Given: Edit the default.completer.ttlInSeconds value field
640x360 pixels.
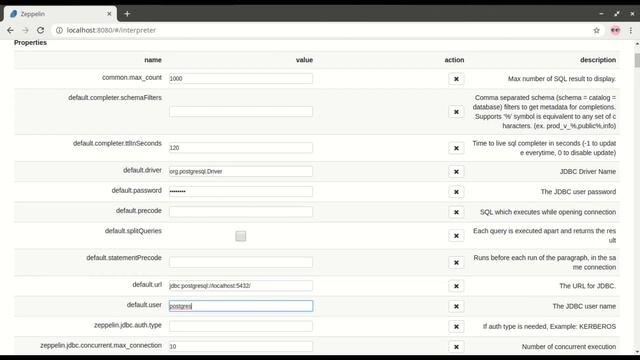Looking at the screenshot, I should 241,148.
